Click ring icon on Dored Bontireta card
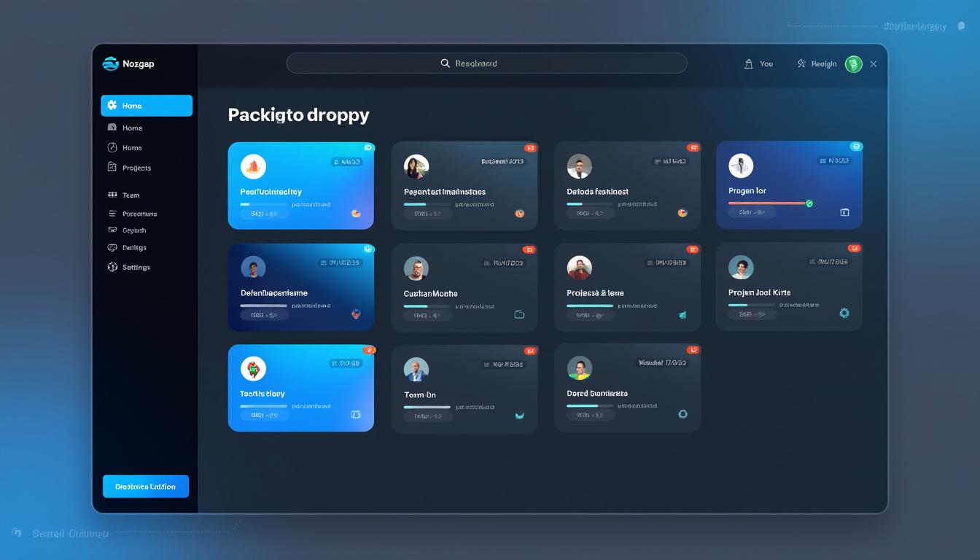 pos(682,413)
